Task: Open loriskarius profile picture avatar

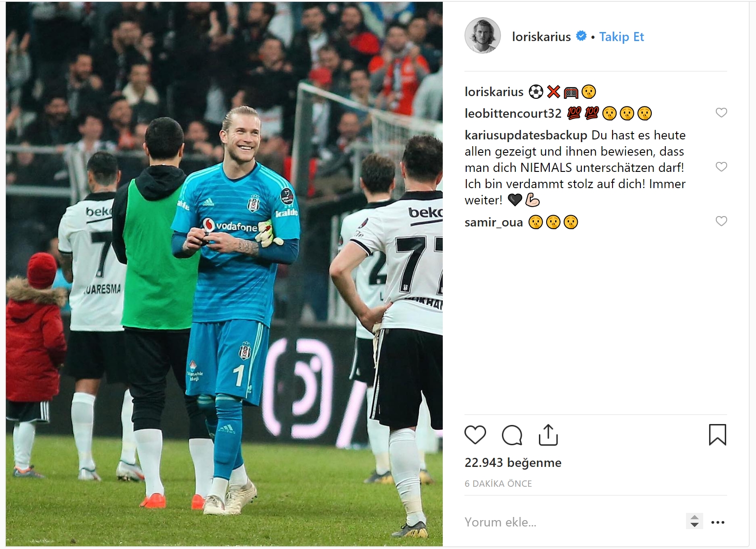Action: pyautogui.click(x=482, y=36)
